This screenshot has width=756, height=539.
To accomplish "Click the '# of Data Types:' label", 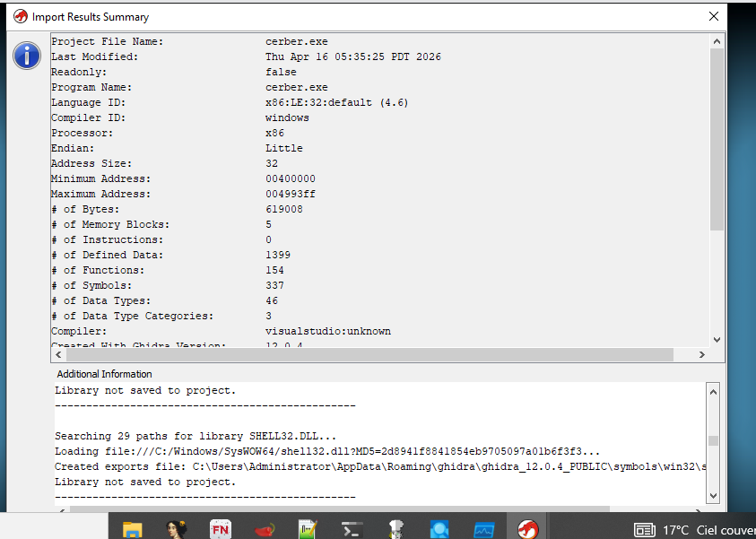I will [100, 300].
